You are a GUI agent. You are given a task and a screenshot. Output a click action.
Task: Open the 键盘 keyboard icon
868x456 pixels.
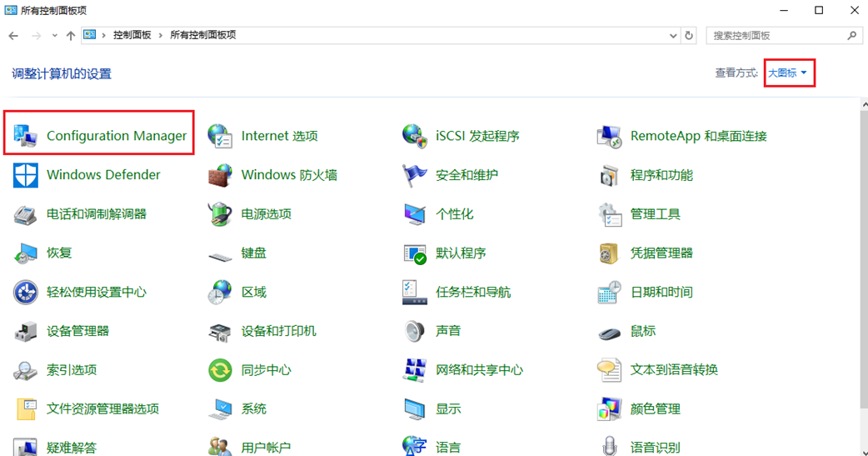click(x=220, y=255)
